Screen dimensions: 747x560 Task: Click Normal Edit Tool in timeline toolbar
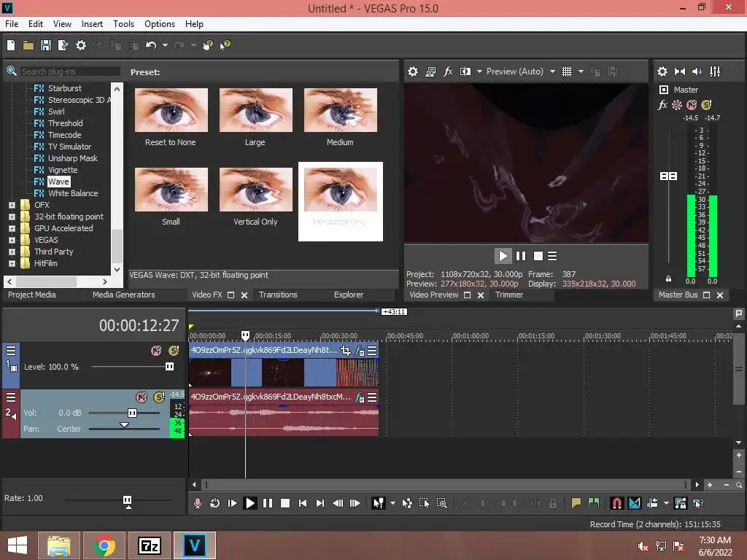click(x=379, y=503)
